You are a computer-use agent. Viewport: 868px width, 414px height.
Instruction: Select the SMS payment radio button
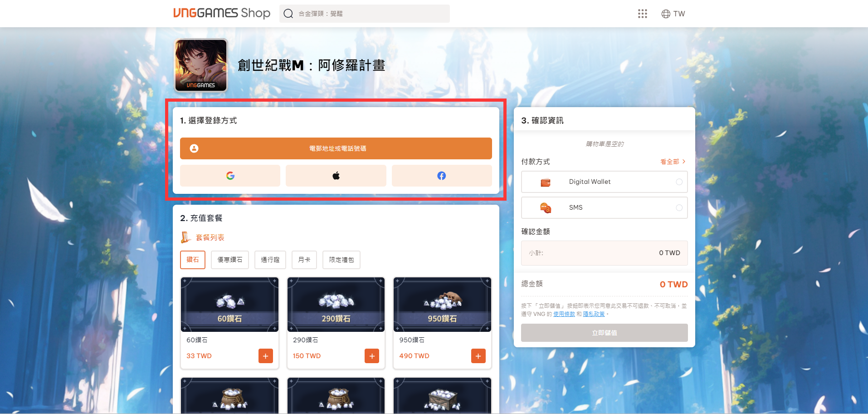679,208
